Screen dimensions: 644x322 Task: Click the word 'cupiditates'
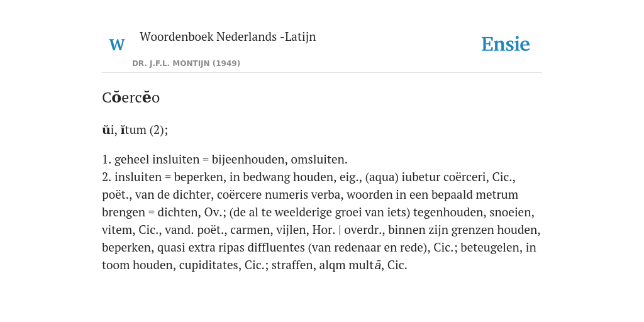tap(210, 265)
